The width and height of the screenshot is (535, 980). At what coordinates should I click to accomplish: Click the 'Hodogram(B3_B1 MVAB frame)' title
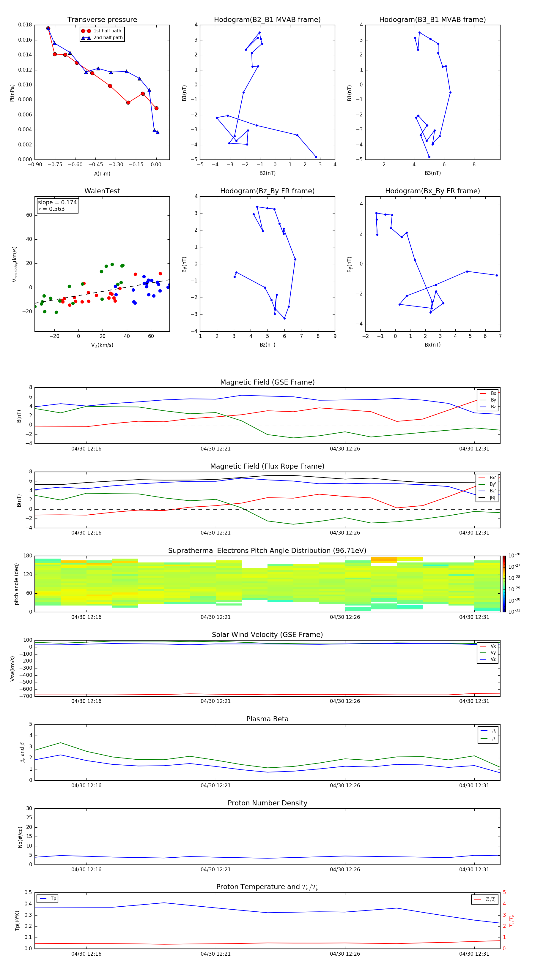(x=432, y=20)
